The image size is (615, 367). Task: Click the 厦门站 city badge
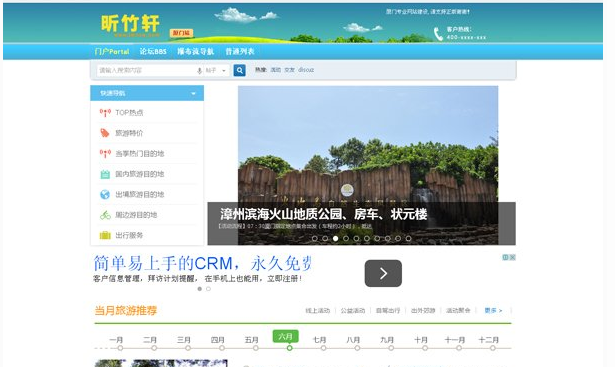[x=181, y=33]
